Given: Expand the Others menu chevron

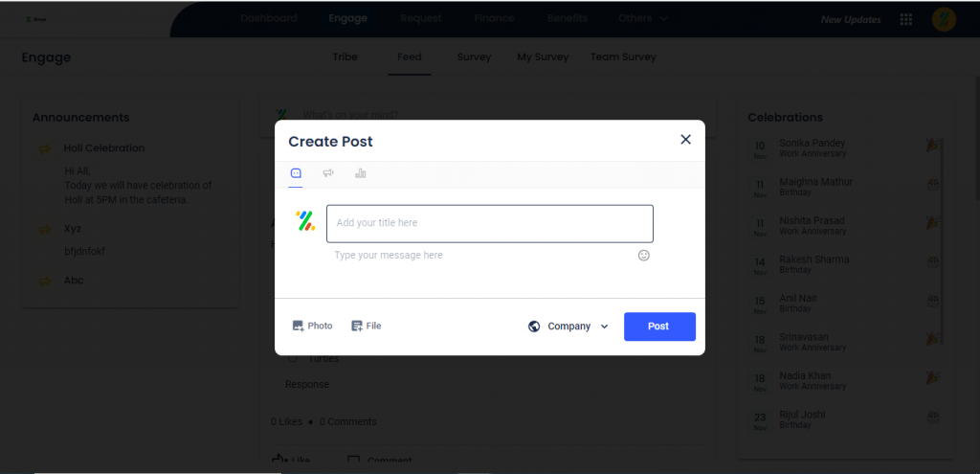Looking at the screenshot, I should coord(663,19).
